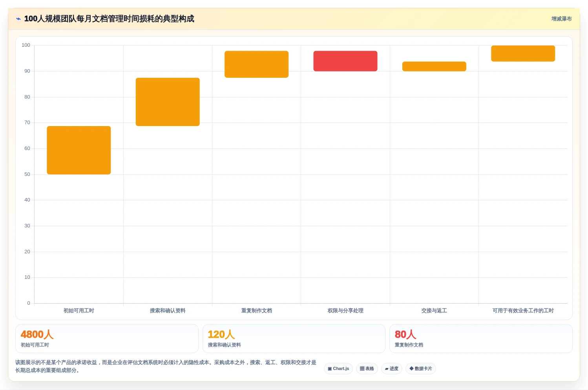The width and height of the screenshot is (588, 390).
Task: Click the 表格 tag chip
Action: pyautogui.click(x=367, y=368)
